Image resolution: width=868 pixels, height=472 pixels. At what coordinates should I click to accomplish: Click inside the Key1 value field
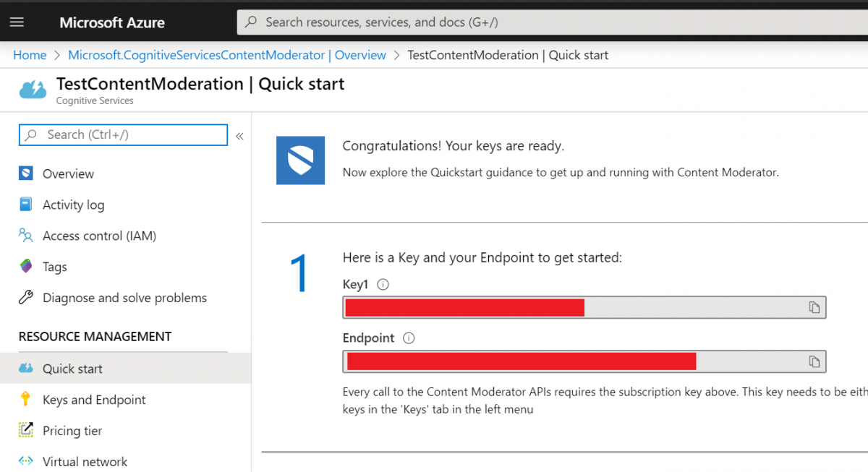click(x=584, y=307)
